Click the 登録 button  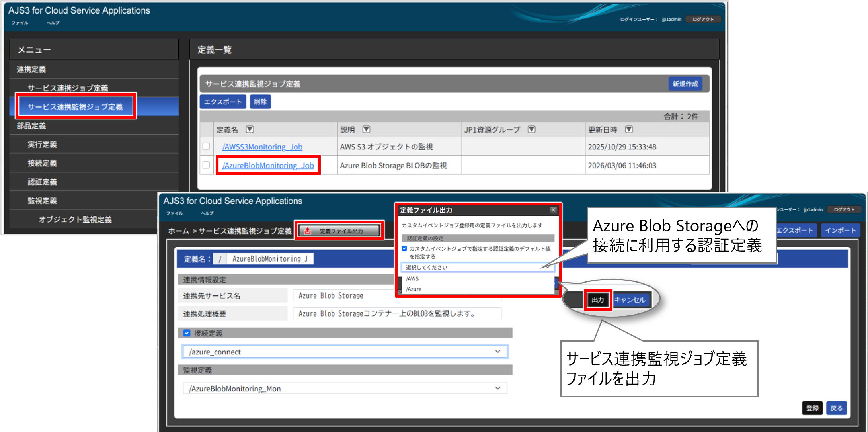coord(812,408)
